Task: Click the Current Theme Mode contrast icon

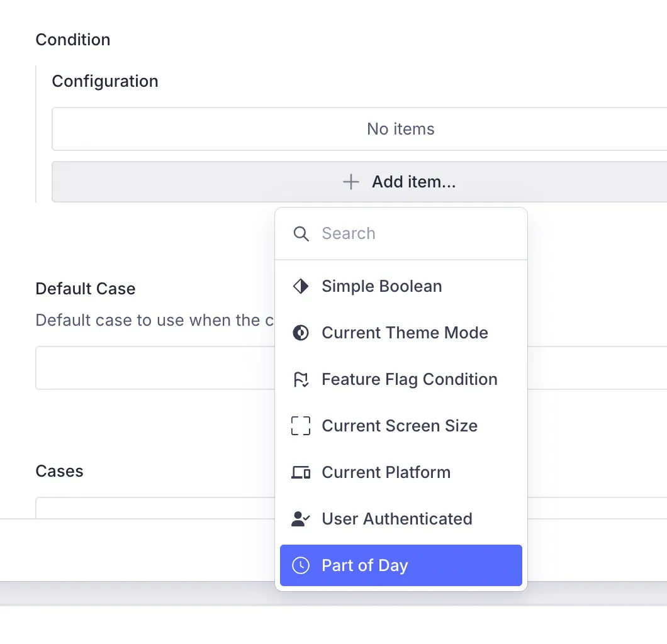Action: [301, 333]
